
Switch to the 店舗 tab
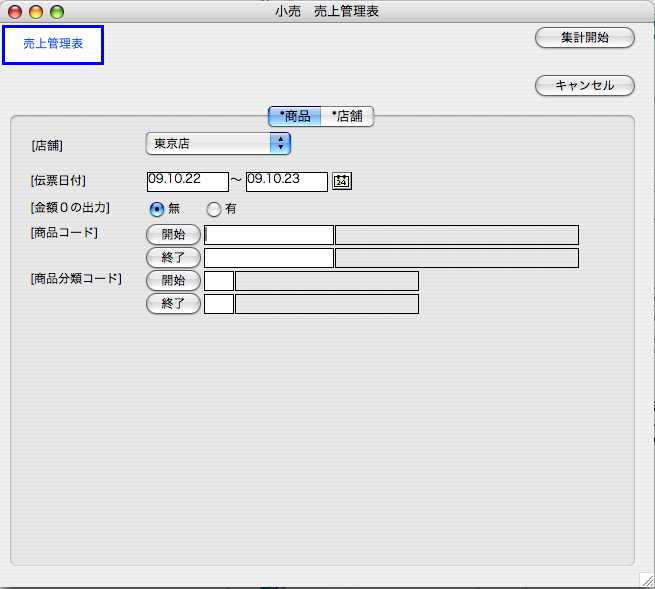(347, 116)
